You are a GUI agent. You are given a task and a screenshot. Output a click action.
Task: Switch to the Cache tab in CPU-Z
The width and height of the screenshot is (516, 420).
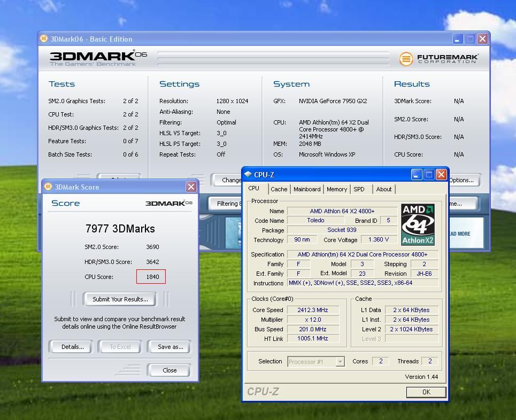[279, 189]
